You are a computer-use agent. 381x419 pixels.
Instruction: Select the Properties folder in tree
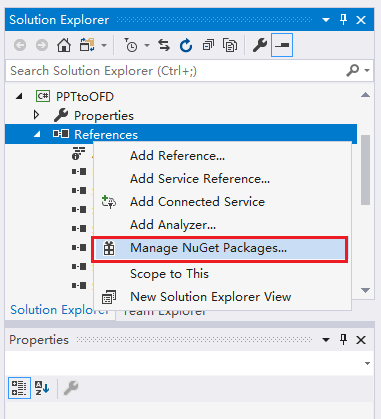[104, 116]
